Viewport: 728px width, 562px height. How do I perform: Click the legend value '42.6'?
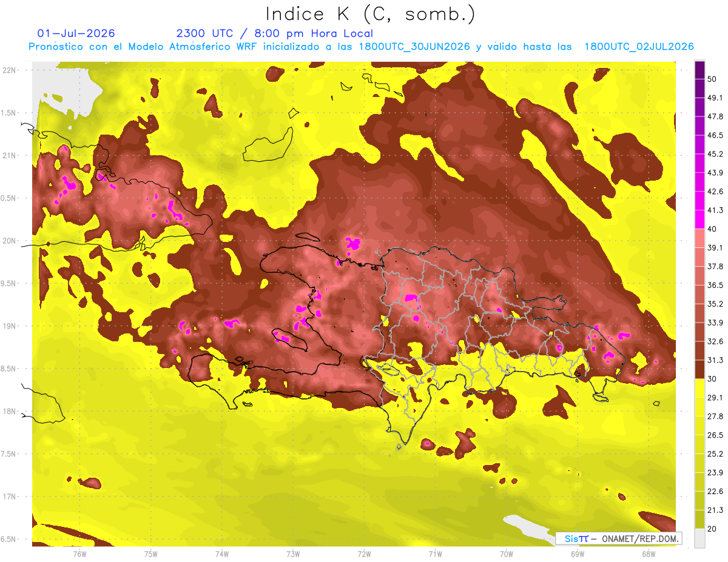[x=714, y=192]
